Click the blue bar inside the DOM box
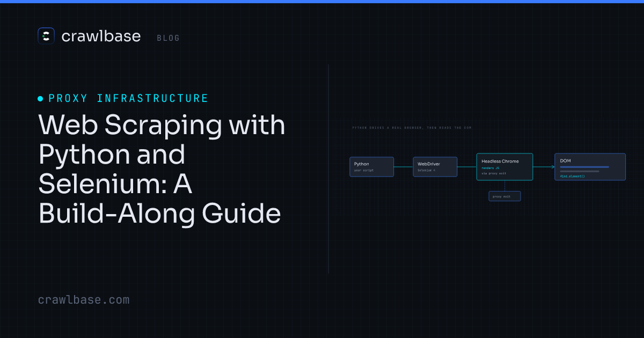This screenshot has width=644, height=338. coord(584,167)
